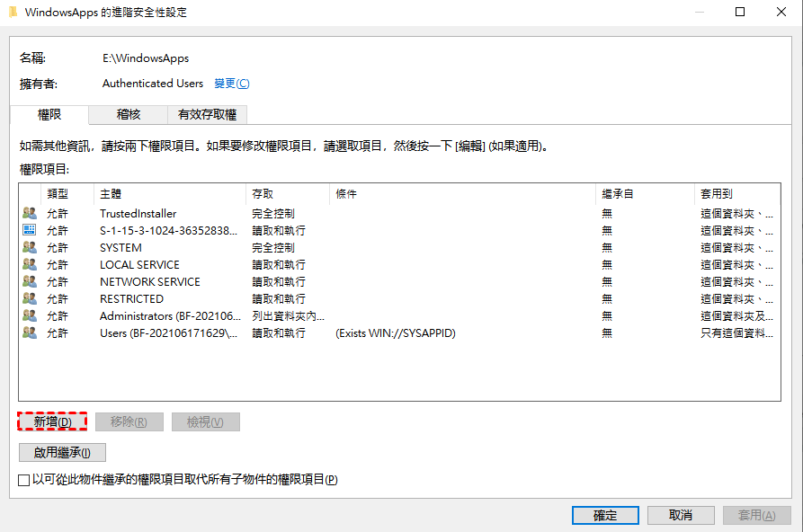This screenshot has height=532, width=803.
Task: Sort by the 類型 column header
Action: click(x=67, y=194)
